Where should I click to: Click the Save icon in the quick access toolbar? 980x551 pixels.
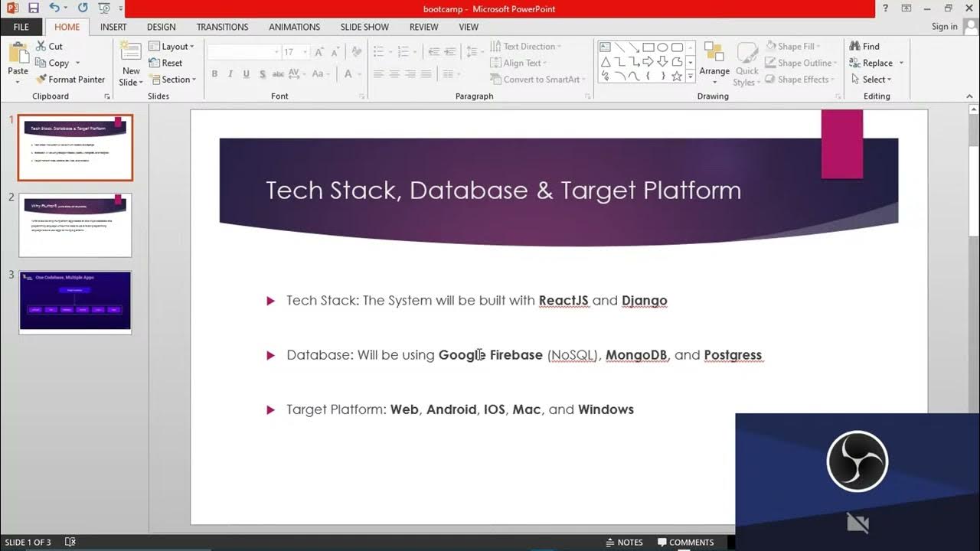coord(33,8)
